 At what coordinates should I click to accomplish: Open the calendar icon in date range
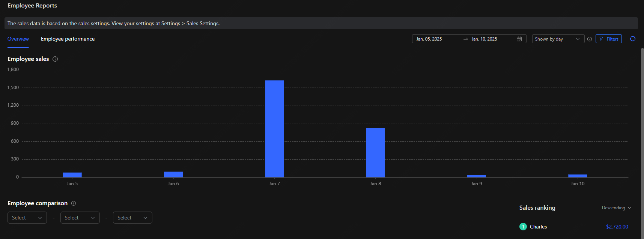[519, 39]
